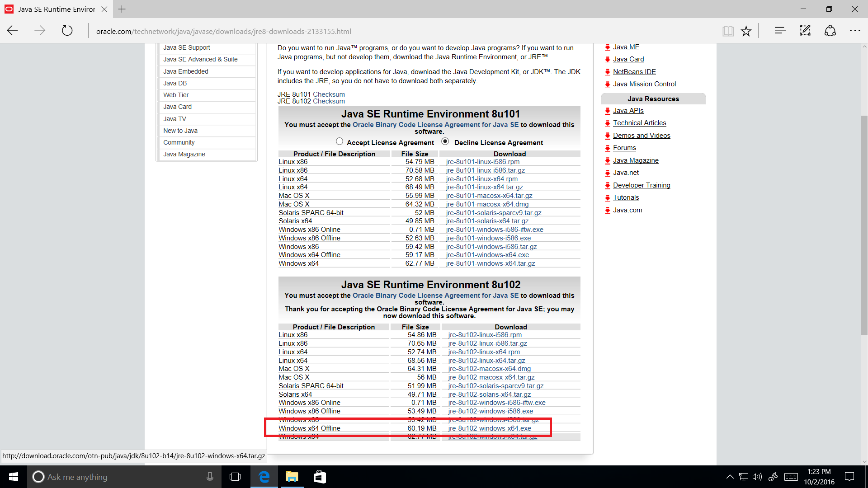Screen dimensions: 868x488
Task: Download jre-8u102-linux-x64.rpm
Action: 484,352
